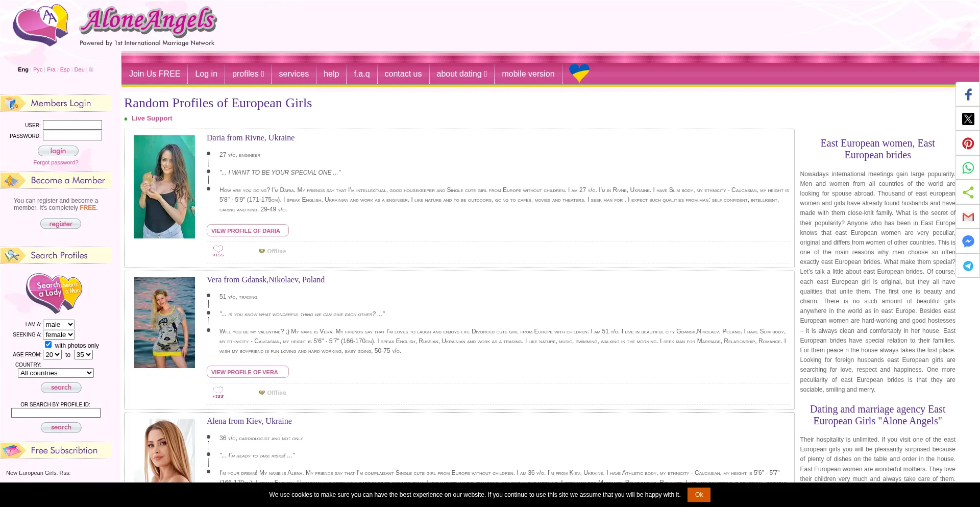The width and height of the screenshot is (980, 507).
Task: Focus the USER input field
Action: [72, 125]
